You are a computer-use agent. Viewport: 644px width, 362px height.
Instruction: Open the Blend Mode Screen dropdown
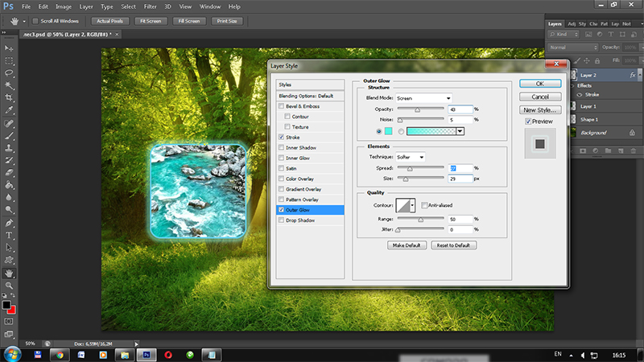[423, 98]
